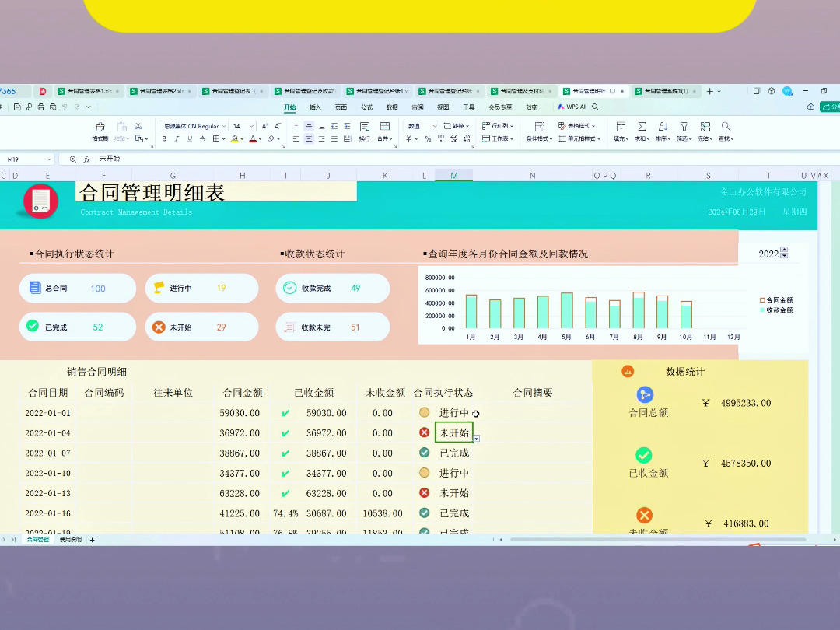Screen dimensions: 840x630
Task: Click the Sort (排序) icon
Action: (x=663, y=127)
